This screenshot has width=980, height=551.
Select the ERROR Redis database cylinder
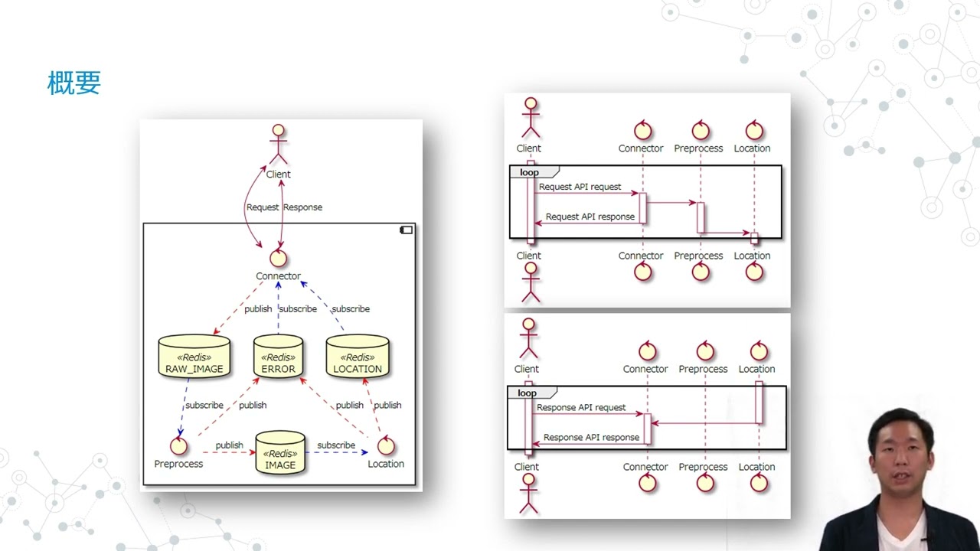[x=278, y=357]
